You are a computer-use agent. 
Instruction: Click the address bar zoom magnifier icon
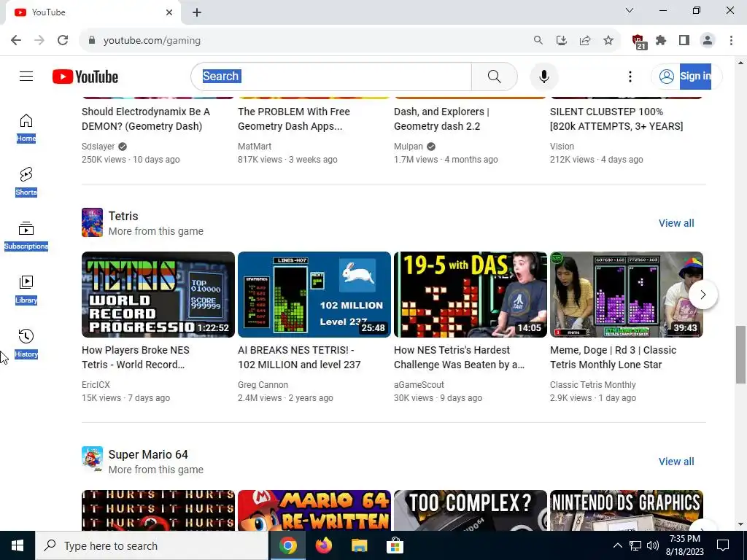[538, 40]
